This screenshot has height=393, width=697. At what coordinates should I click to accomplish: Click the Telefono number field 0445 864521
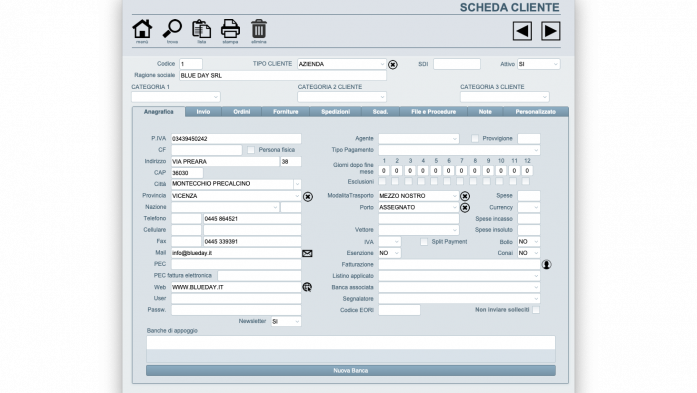[x=252, y=219]
